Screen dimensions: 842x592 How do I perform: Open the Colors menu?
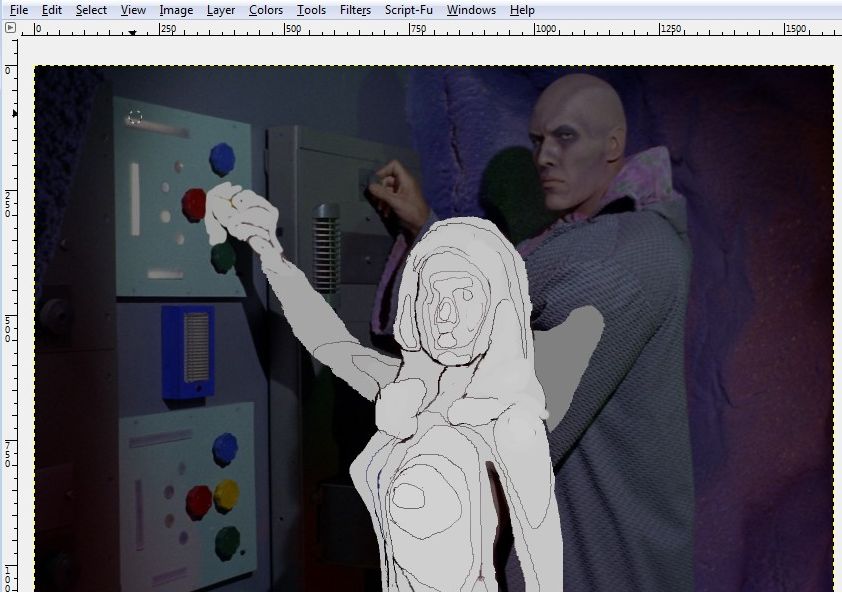266,10
